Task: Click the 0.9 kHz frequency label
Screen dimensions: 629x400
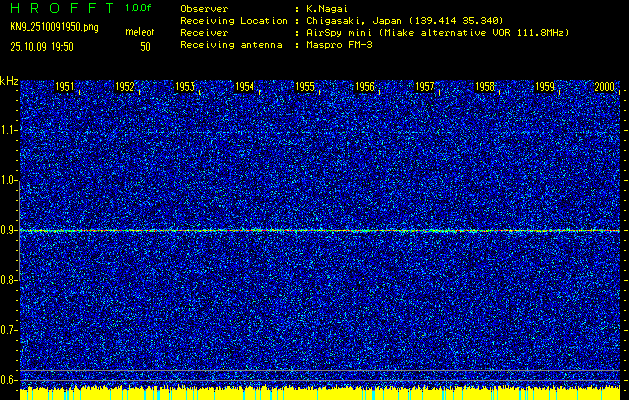Action: [9, 230]
